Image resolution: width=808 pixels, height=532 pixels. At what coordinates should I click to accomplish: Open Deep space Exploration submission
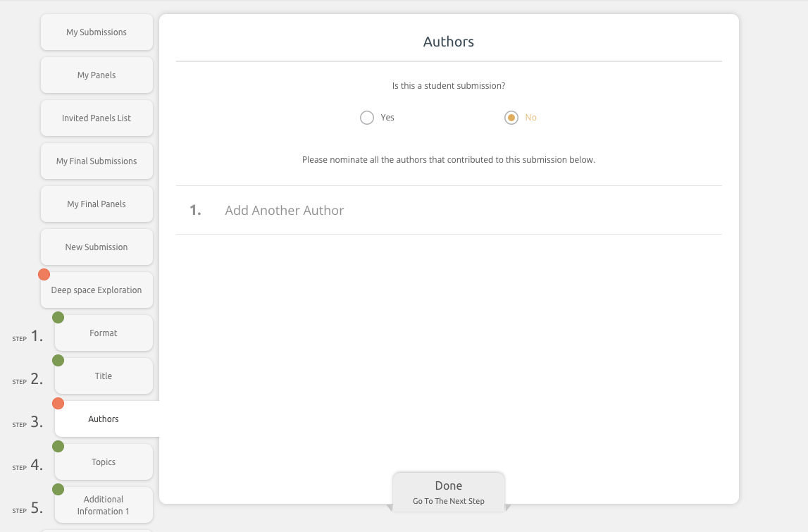(x=97, y=290)
